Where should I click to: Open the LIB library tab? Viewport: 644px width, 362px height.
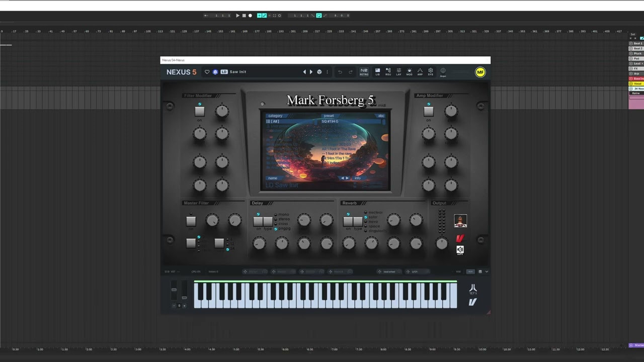[x=377, y=72]
